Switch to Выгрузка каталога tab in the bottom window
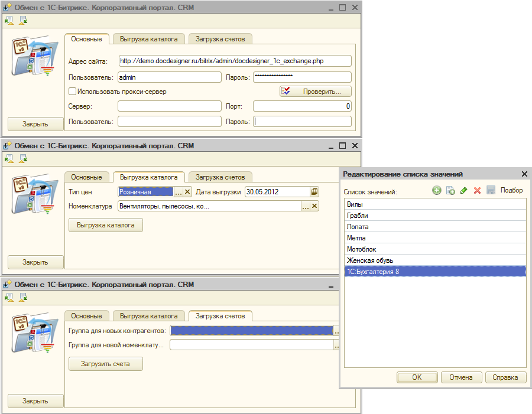The width and height of the screenshot is (532, 414). click(148, 316)
